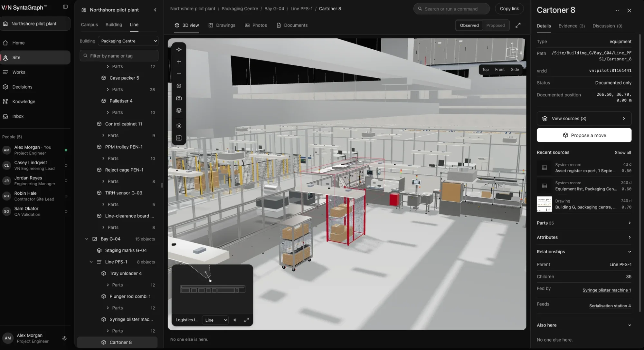Collapse the Relationships section
The image size is (644, 350).
coord(584,252)
